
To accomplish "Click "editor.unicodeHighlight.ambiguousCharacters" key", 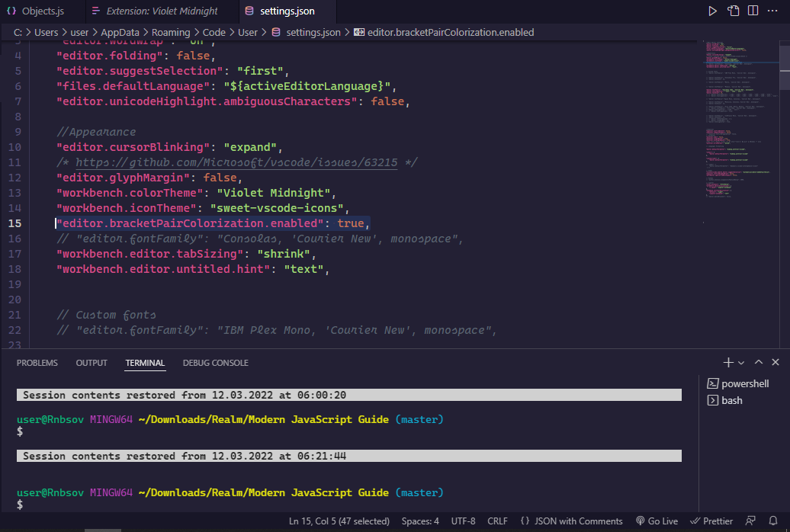I will (207, 101).
